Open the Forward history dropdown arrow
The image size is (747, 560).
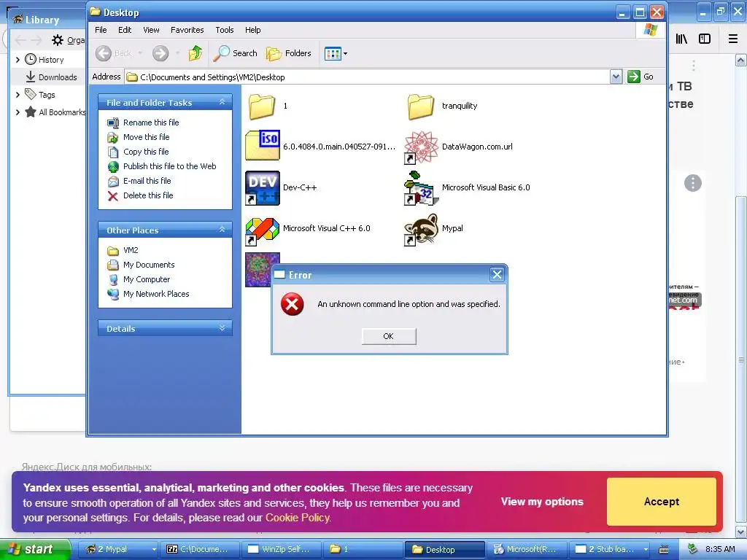(178, 53)
